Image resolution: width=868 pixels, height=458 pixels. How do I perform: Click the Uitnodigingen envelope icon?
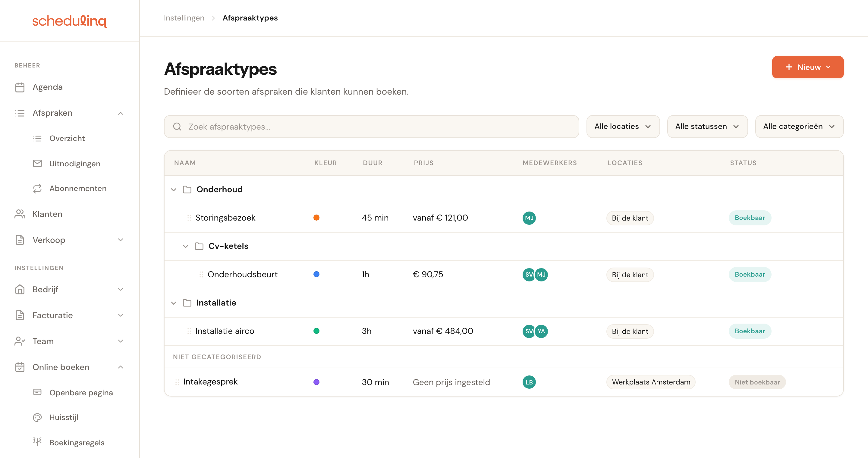tap(37, 163)
